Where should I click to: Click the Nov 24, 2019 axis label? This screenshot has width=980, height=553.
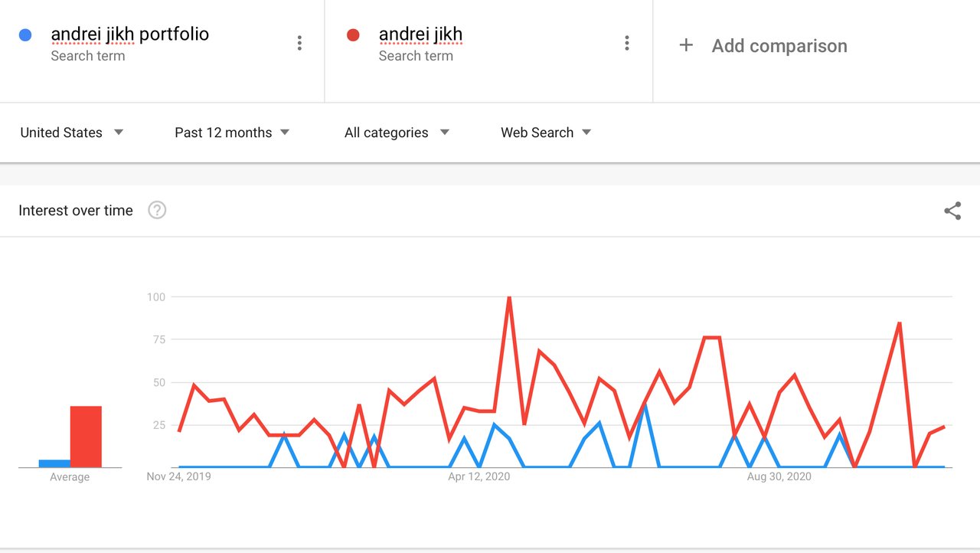pyautogui.click(x=179, y=476)
